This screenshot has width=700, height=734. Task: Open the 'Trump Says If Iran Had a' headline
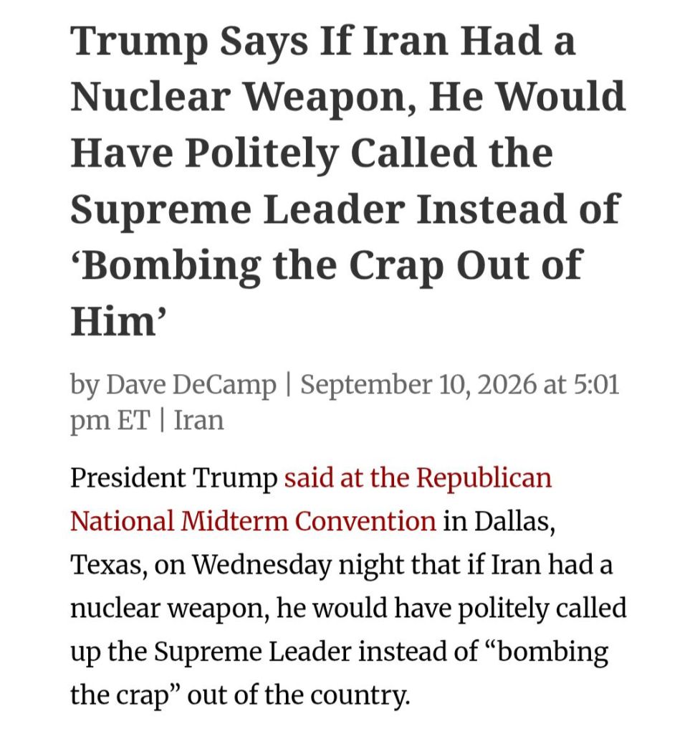323,41
